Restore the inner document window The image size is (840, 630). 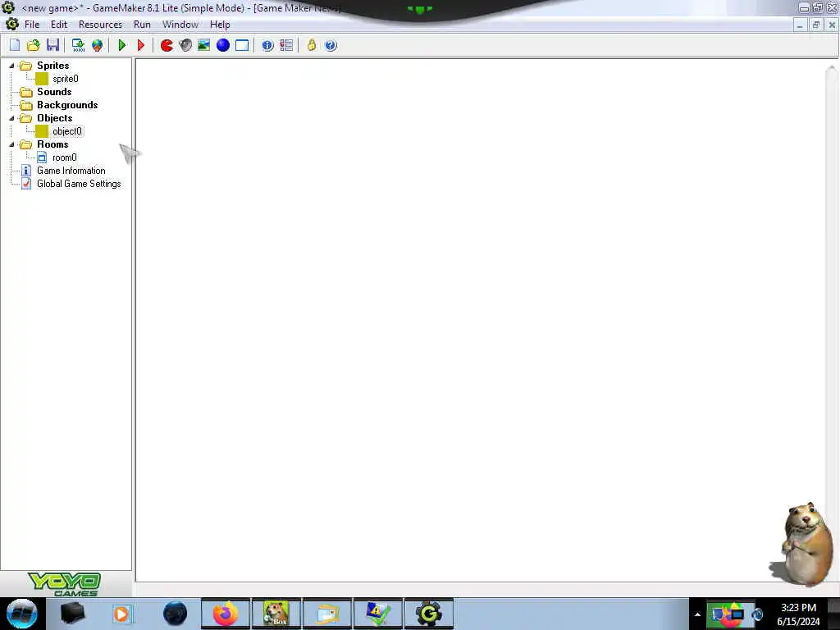click(816, 25)
